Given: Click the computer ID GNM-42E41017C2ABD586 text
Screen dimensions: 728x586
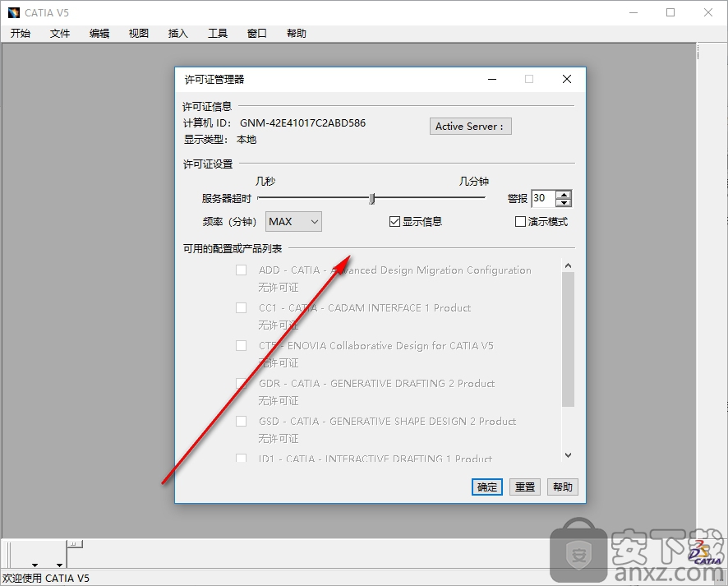Looking at the screenshot, I should point(302,123).
